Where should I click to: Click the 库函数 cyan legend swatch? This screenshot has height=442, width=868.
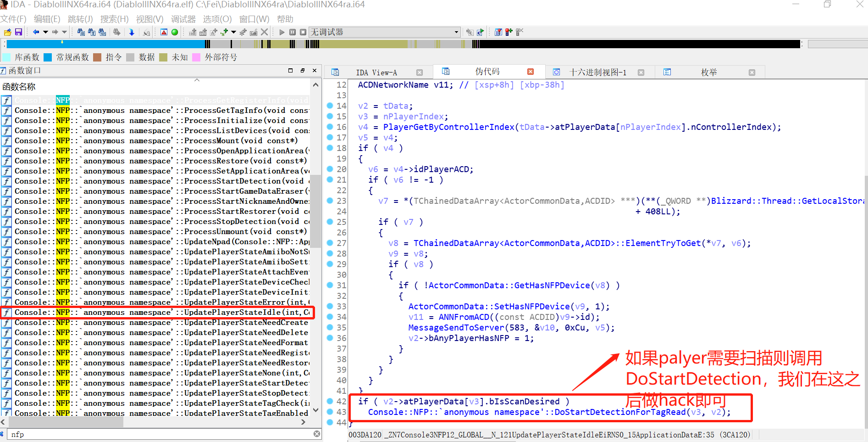point(6,57)
